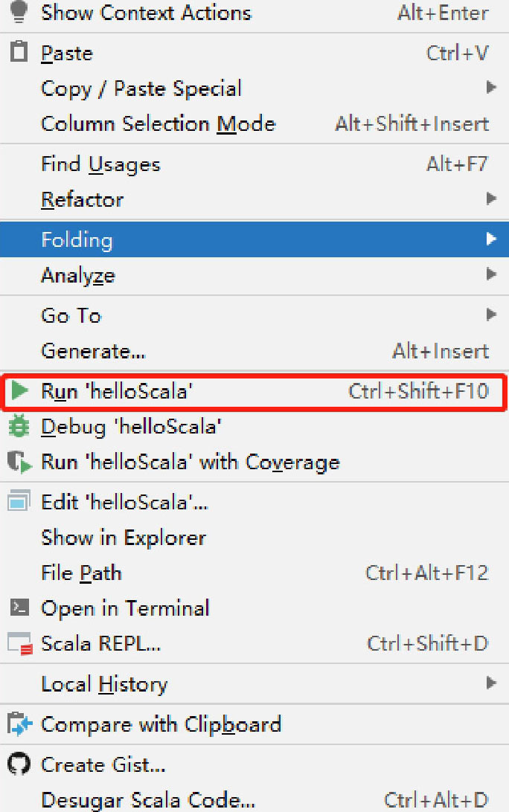Click the clipboard Paste icon

point(19,52)
